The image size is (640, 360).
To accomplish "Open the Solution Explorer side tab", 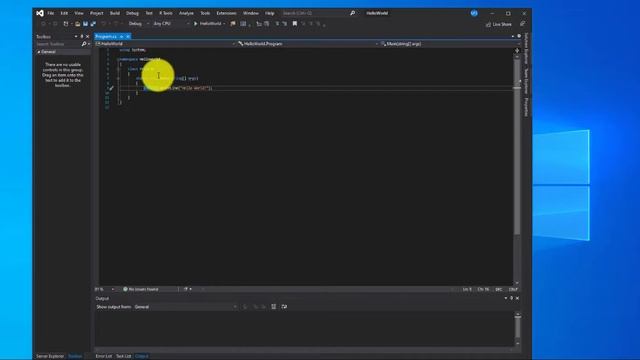I will point(526,48).
